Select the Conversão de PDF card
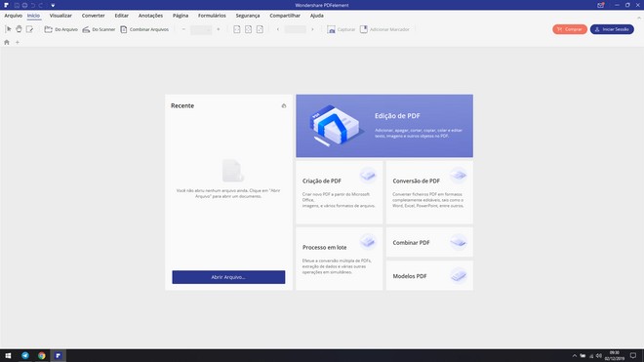 coord(429,192)
